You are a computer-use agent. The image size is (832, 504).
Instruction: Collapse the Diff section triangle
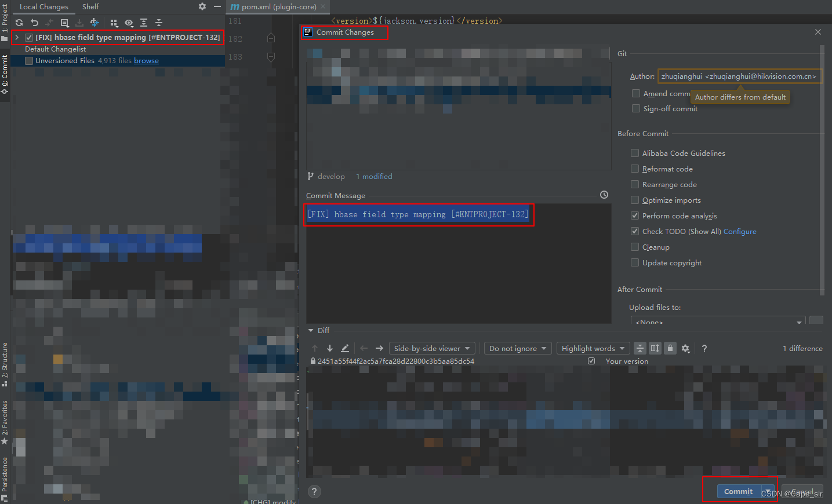(x=311, y=330)
